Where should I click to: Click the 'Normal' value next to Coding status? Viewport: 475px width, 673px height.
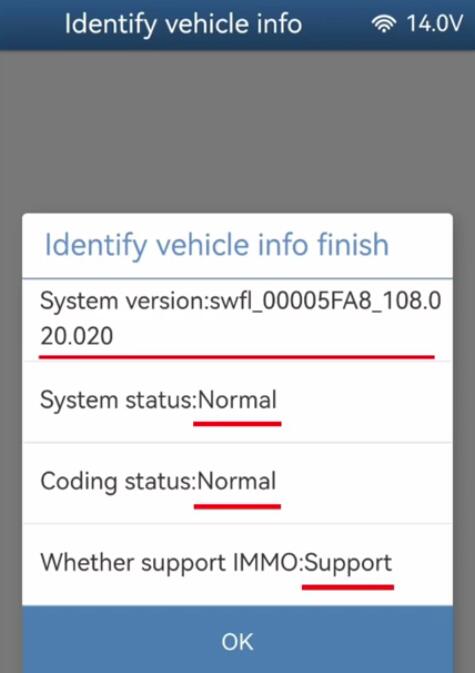point(236,481)
